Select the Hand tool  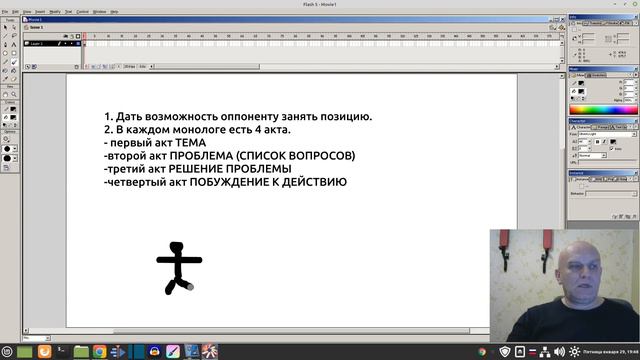pos(5,94)
